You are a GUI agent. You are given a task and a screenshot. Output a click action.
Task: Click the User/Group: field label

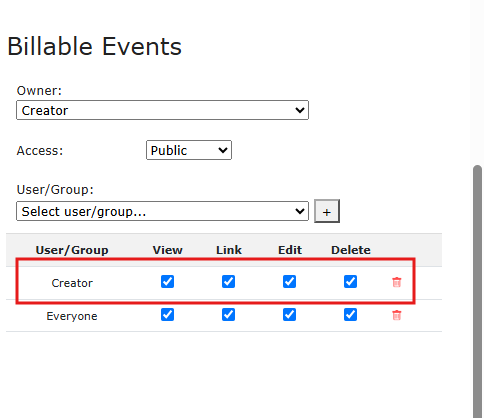55,189
